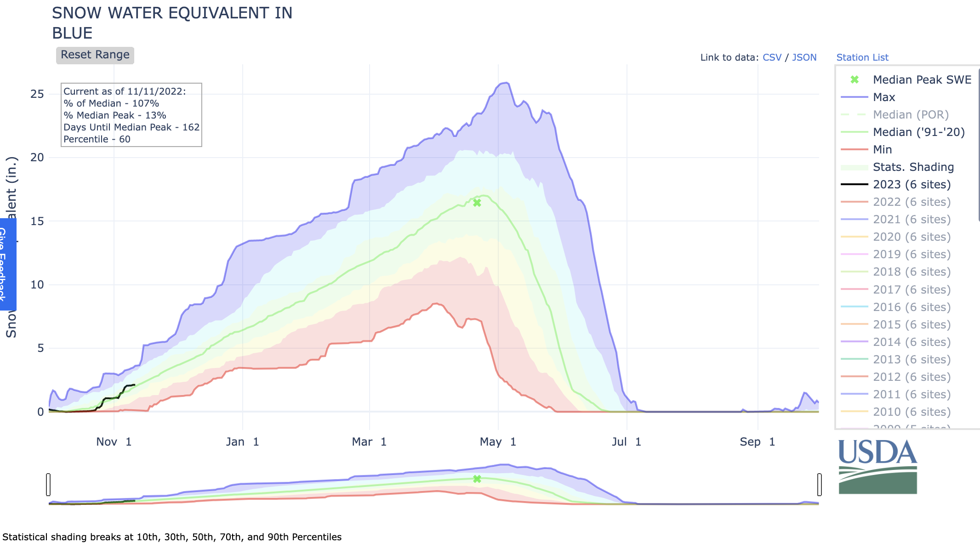Toggle the Min trace in legend
Screen dimensions: 980x543
click(x=882, y=150)
